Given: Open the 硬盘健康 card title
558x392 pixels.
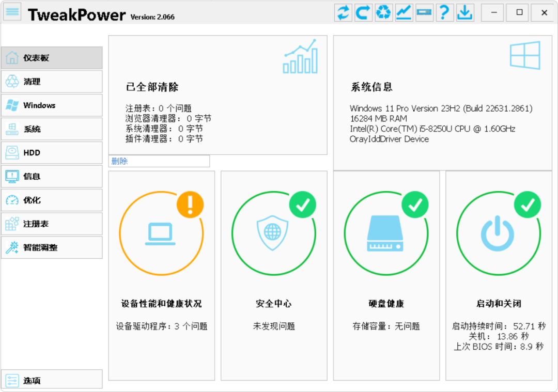Looking at the screenshot, I should pos(386,304).
